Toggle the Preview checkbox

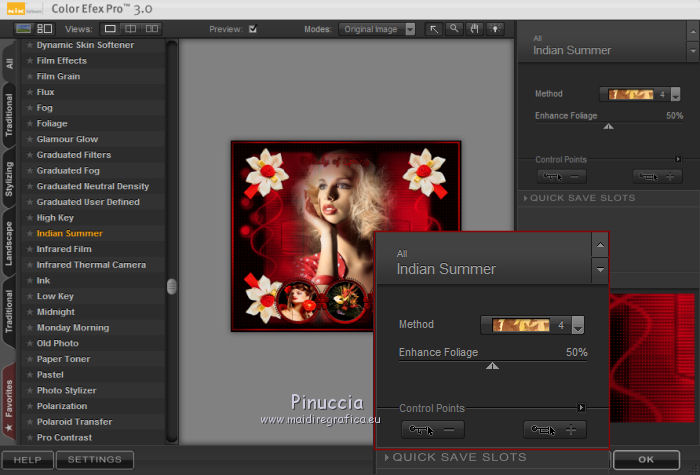[253, 29]
